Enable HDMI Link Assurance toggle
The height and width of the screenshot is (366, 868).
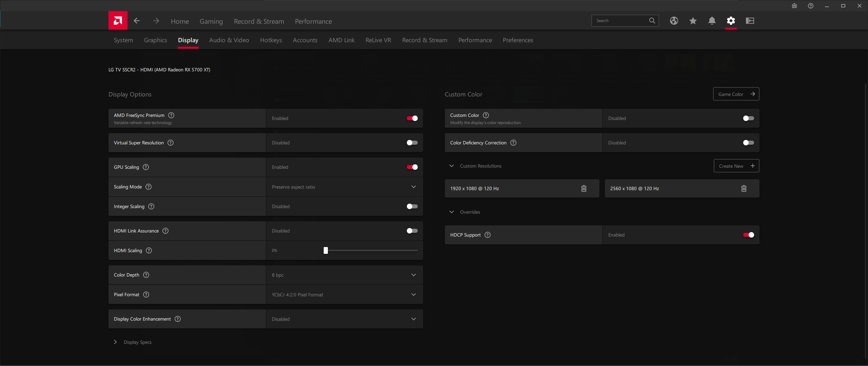412,231
